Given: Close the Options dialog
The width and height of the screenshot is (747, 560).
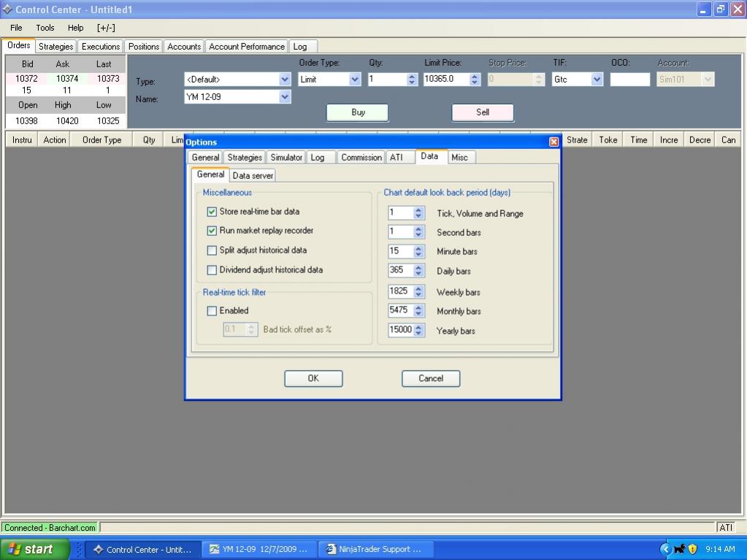Looking at the screenshot, I should [x=553, y=142].
